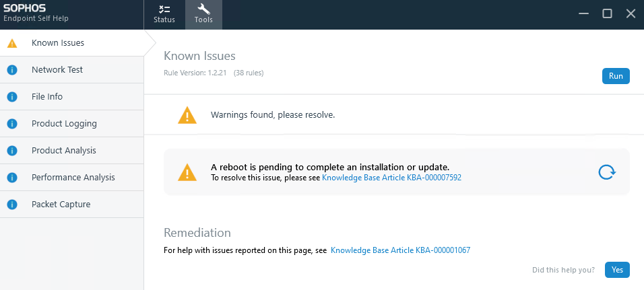Switch to the Status tab
Screen dimensions: 644x290
[x=164, y=14]
